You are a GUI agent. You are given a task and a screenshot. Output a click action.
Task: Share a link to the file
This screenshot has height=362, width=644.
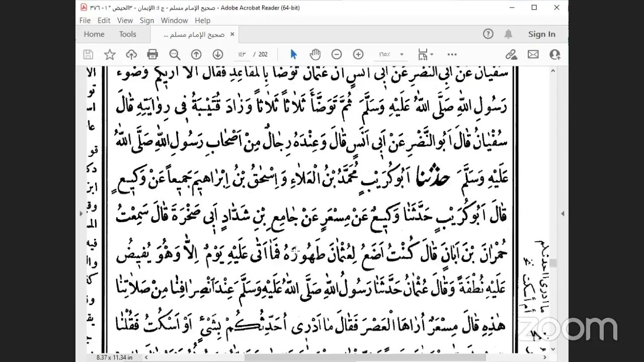point(511,54)
